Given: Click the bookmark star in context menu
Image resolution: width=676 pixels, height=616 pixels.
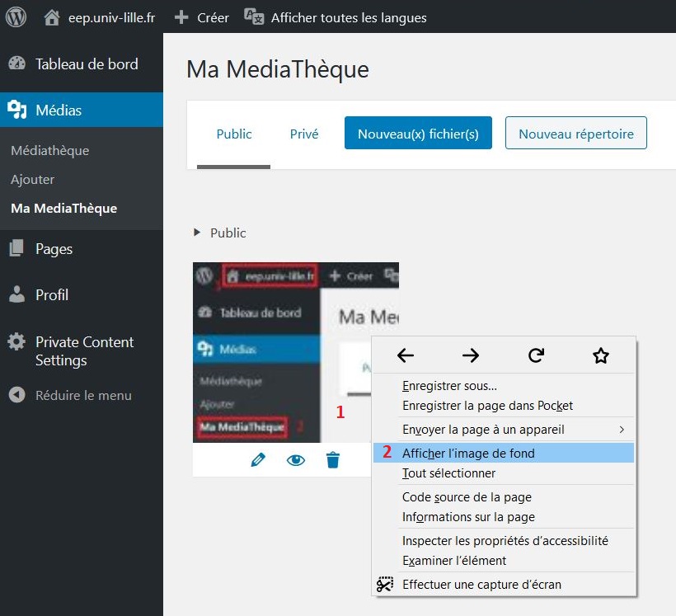Looking at the screenshot, I should click(x=601, y=355).
